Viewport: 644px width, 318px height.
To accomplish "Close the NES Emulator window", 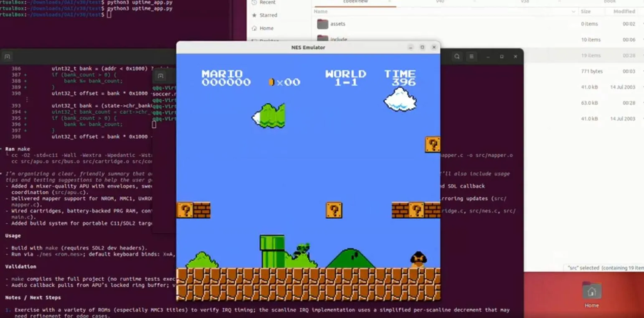I will 434,47.
